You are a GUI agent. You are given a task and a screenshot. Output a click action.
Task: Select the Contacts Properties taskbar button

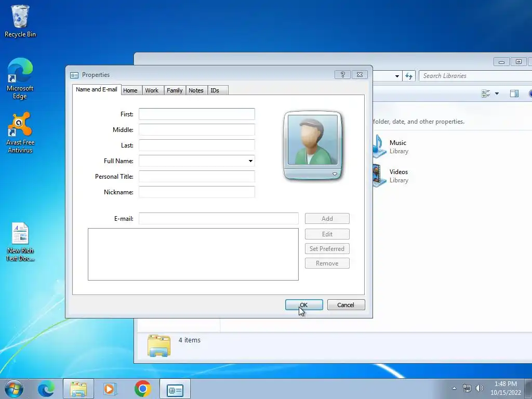[x=175, y=389]
